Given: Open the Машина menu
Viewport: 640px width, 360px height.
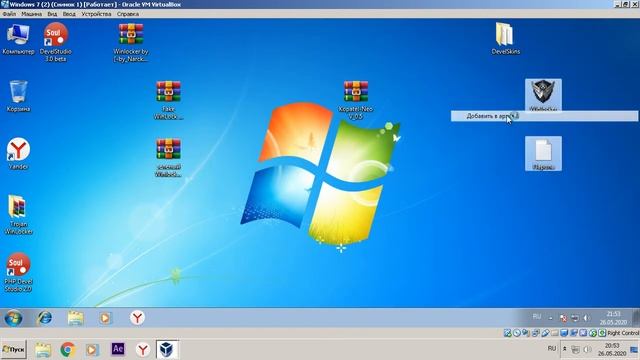Looking at the screenshot, I should (31, 14).
